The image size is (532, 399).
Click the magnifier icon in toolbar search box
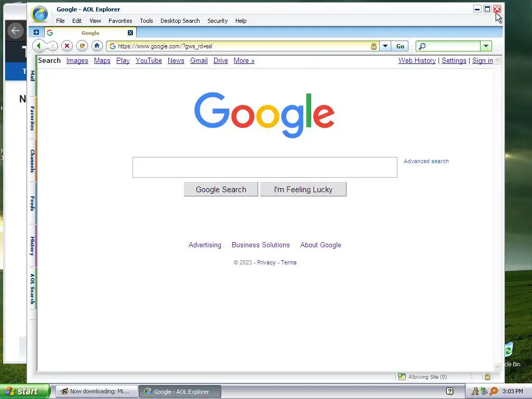pyautogui.click(x=422, y=46)
